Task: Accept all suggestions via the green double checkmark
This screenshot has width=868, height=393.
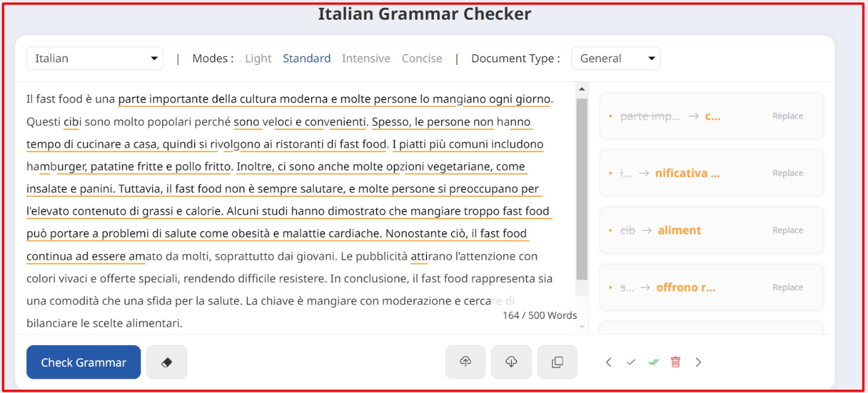Action: (654, 362)
